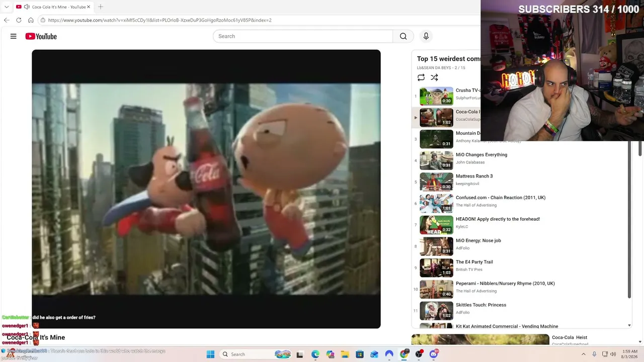Open a new browser tab
The width and height of the screenshot is (644, 362).
click(x=101, y=7)
